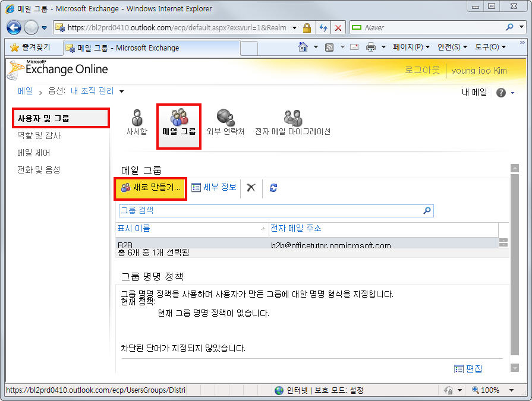The height and width of the screenshot is (401, 532).
Task: Expand the help dropdown arrow
Action: click(x=512, y=93)
